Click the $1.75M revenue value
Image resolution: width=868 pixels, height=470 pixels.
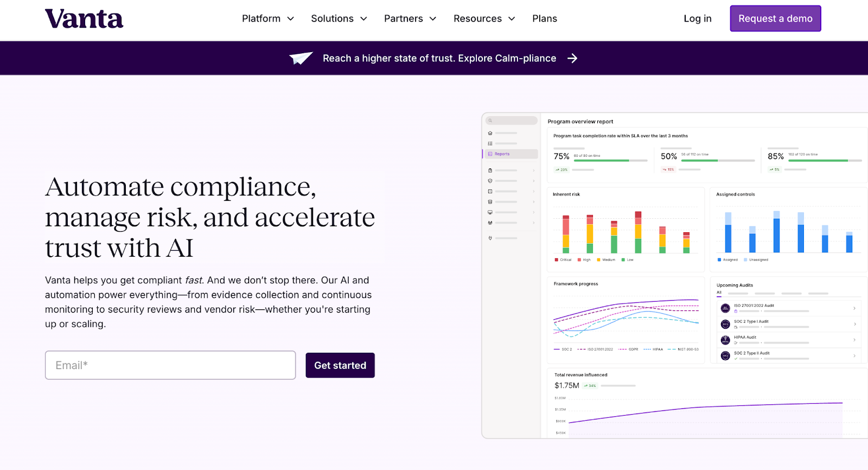click(567, 385)
